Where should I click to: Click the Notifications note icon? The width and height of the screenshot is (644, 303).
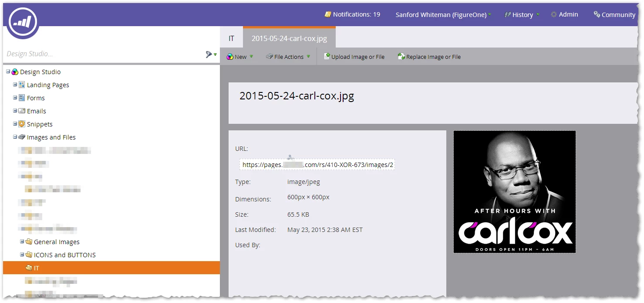pyautogui.click(x=328, y=14)
